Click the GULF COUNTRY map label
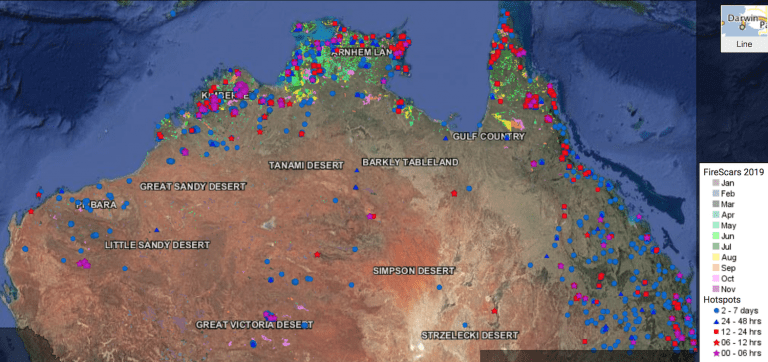768x362 pixels. [x=488, y=136]
